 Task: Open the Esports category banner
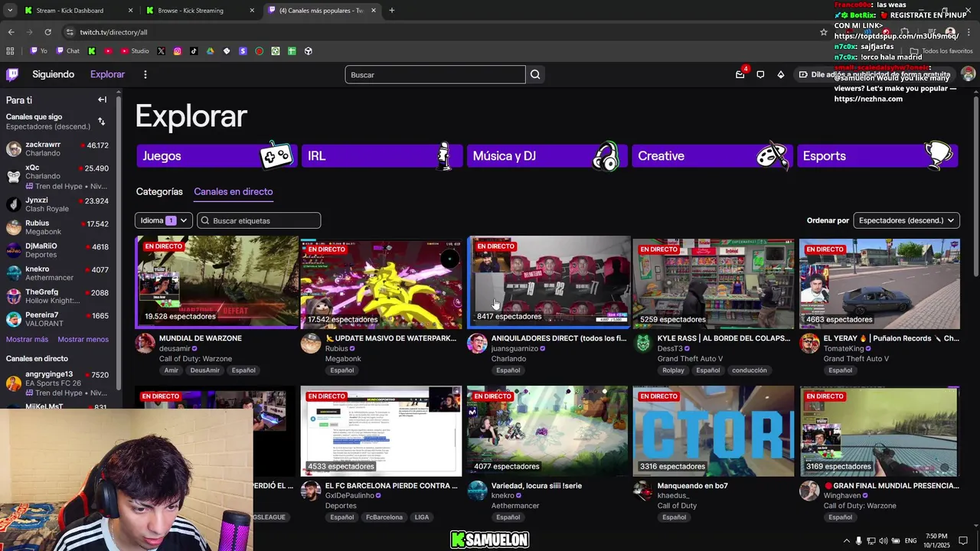(877, 155)
